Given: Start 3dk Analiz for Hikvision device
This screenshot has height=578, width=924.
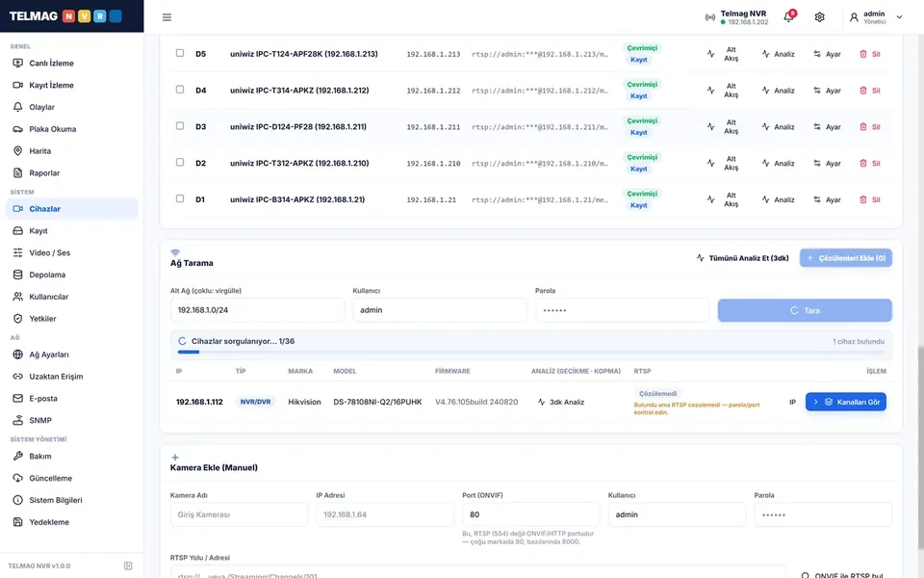Looking at the screenshot, I should [x=560, y=402].
